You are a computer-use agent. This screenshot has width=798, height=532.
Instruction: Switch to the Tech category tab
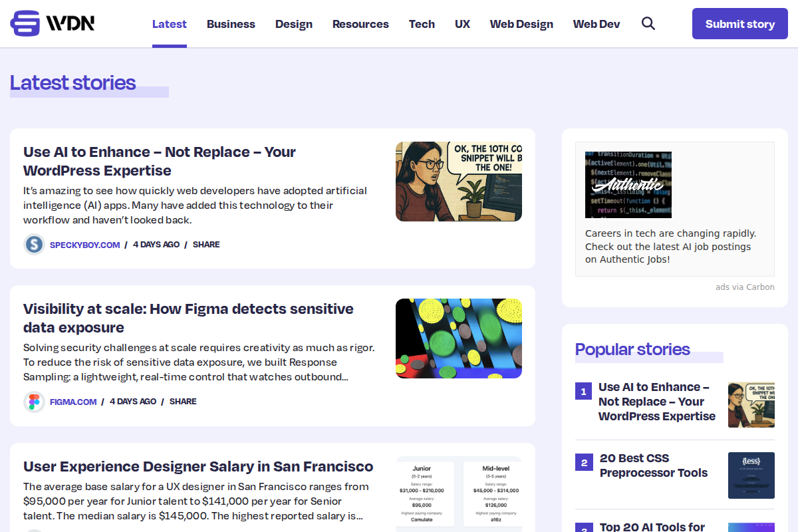click(x=422, y=23)
